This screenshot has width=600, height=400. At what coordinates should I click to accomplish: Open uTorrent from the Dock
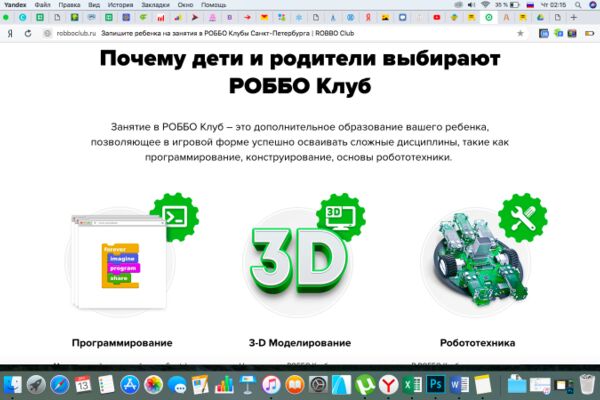point(365,384)
